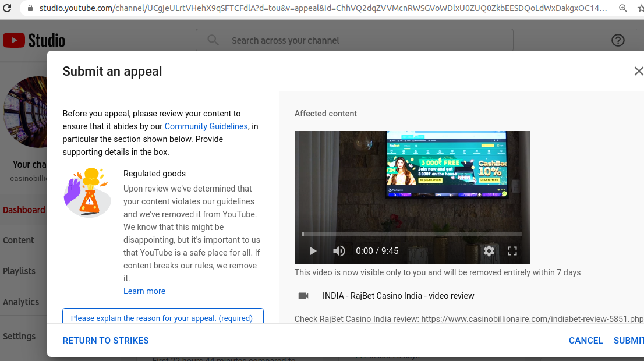The height and width of the screenshot is (361, 644).
Task: Open the help question mark icon
Action: tap(618, 40)
